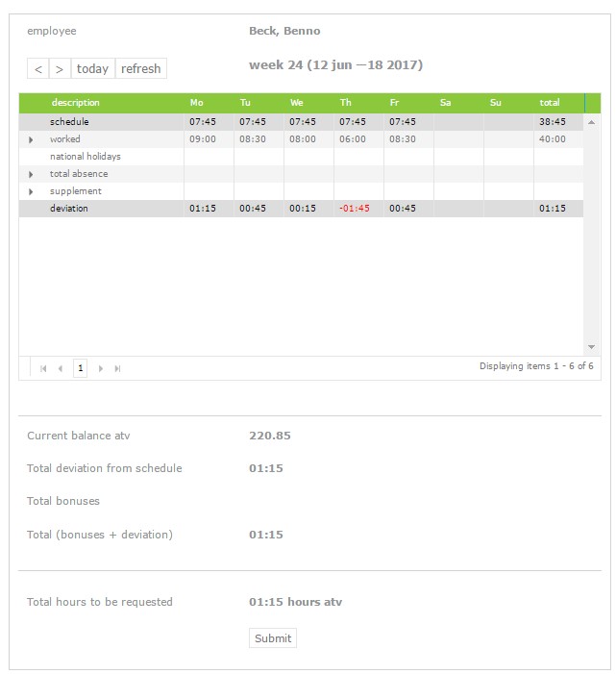The image size is (616, 674).
Task: Click the today button
Action: [93, 68]
